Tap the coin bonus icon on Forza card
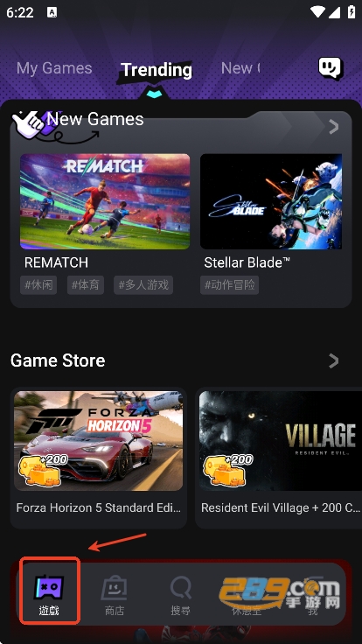This screenshot has height=644, width=362. pyautogui.click(x=43, y=470)
